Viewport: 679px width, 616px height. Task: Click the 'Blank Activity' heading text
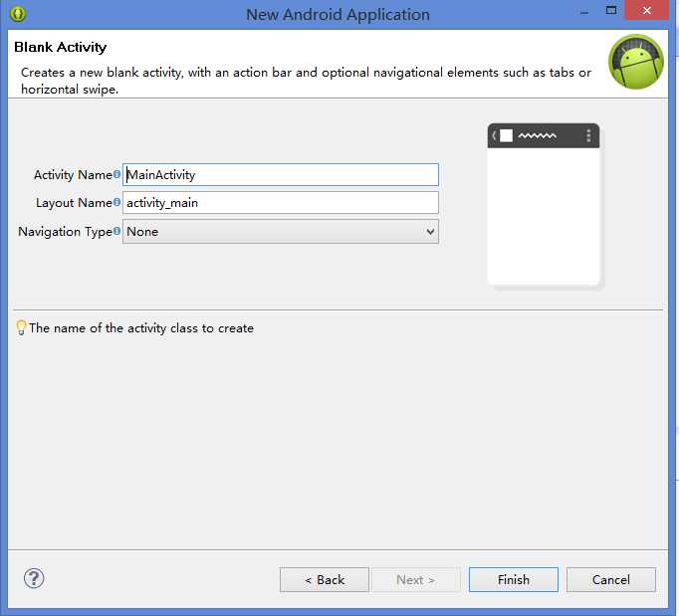coord(60,47)
